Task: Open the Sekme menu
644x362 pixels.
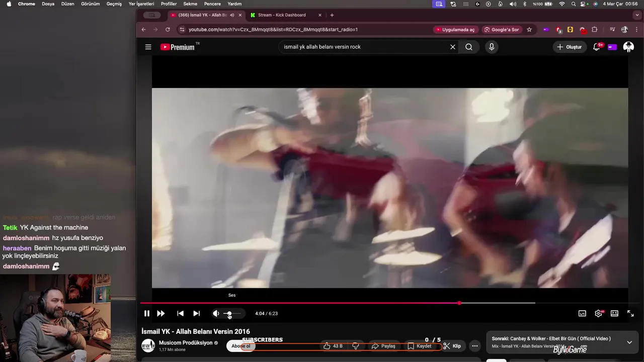Action: point(190,4)
